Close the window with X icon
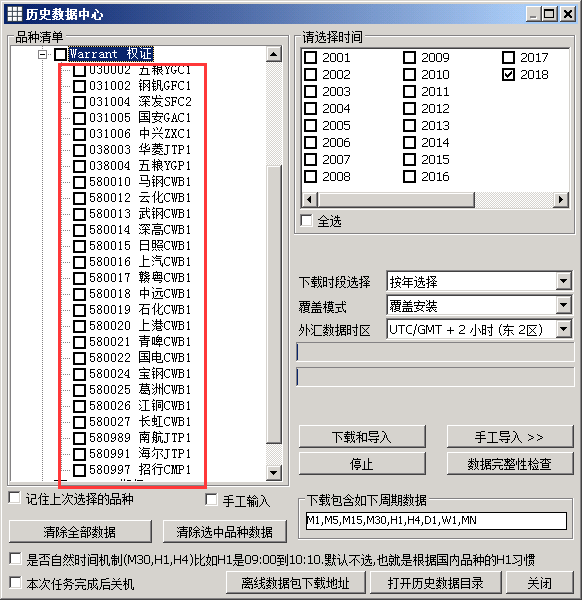The width and height of the screenshot is (582, 600). 568,14
